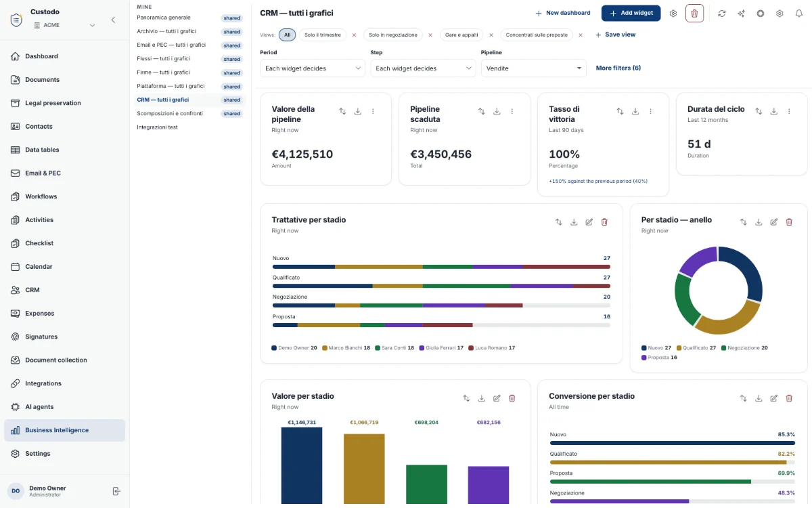Click Save view
812x508 pixels.
pyautogui.click(x=615, y=35)
